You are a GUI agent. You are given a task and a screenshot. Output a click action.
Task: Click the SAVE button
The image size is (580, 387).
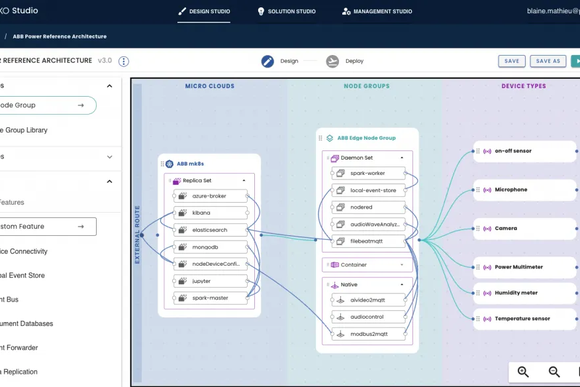pos(512,61)
